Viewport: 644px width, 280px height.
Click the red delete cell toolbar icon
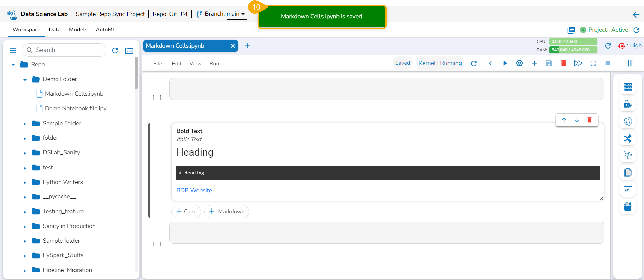coord(563,63)
